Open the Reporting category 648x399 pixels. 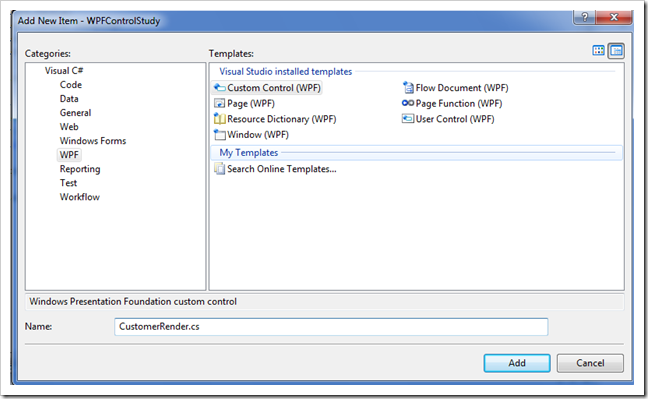(80, 169)
